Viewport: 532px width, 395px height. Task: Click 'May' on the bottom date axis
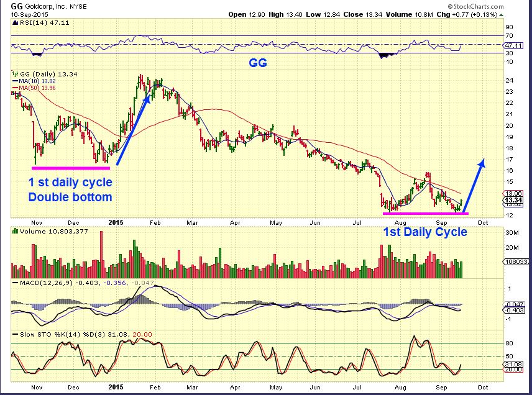pos(276,387)
